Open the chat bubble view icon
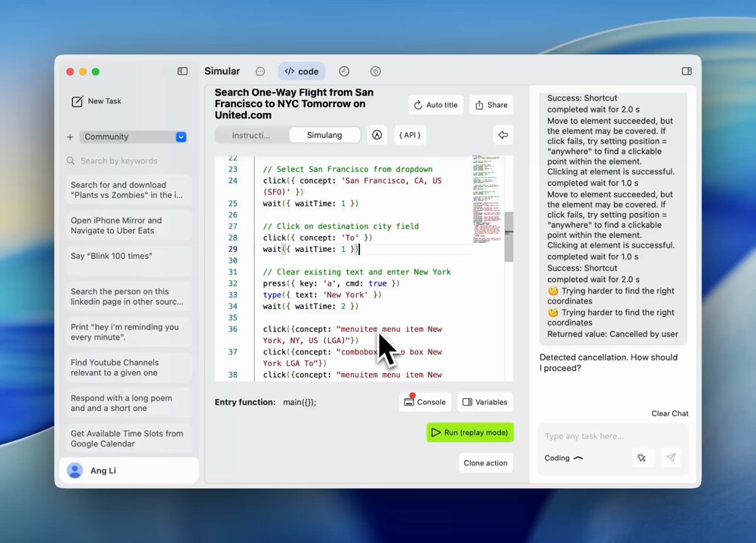This screenshot has width=756, height=543. click(260, 72)
